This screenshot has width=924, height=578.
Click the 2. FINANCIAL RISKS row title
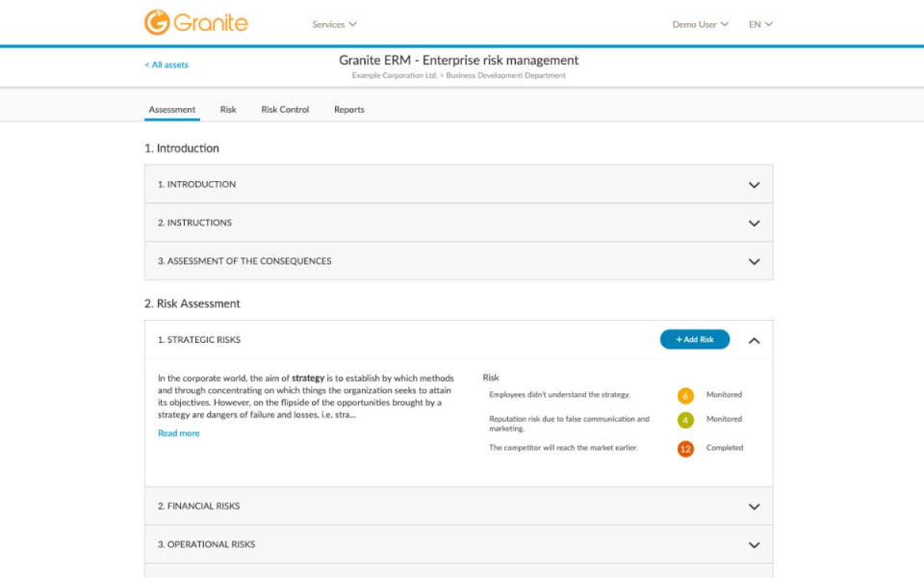[198, 506]
